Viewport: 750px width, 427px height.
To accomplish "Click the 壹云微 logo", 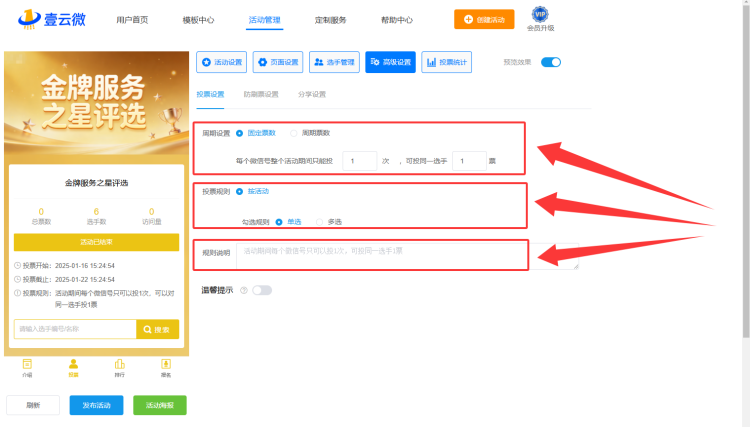I will pos(52,19).
